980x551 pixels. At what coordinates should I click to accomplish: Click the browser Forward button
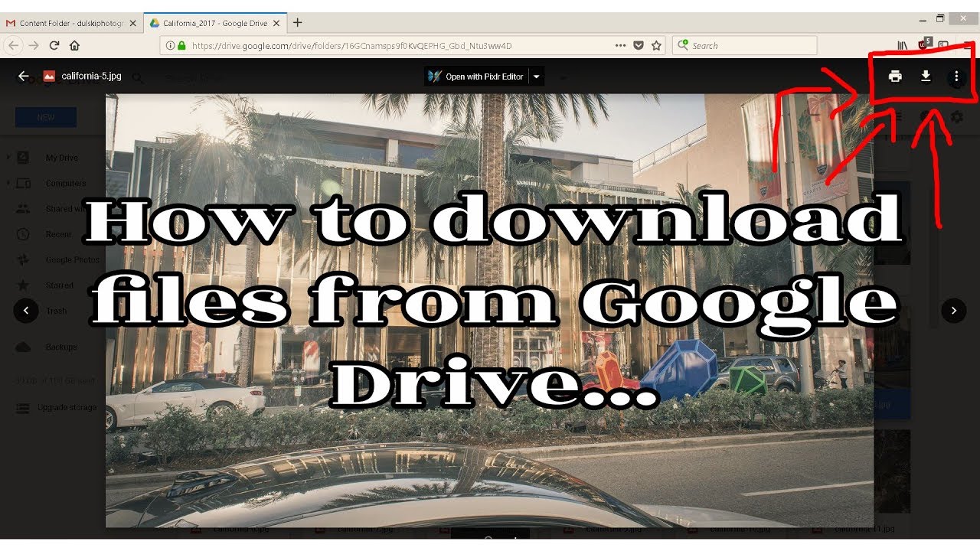(34, 45)
